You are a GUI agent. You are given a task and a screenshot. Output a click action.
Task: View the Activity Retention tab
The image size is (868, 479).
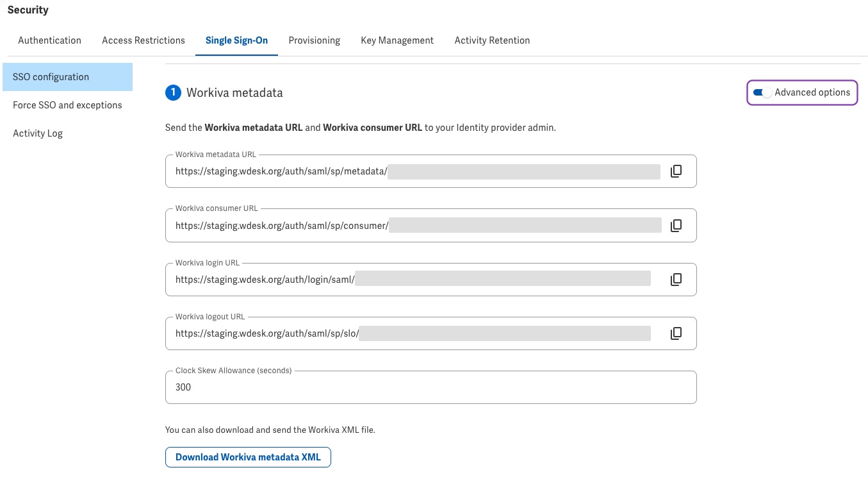click(492, 40)
